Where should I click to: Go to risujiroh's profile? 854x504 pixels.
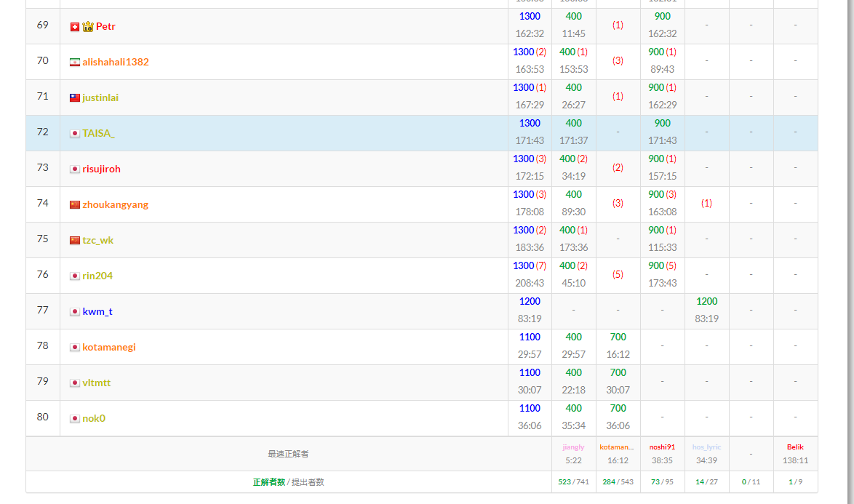101,169
